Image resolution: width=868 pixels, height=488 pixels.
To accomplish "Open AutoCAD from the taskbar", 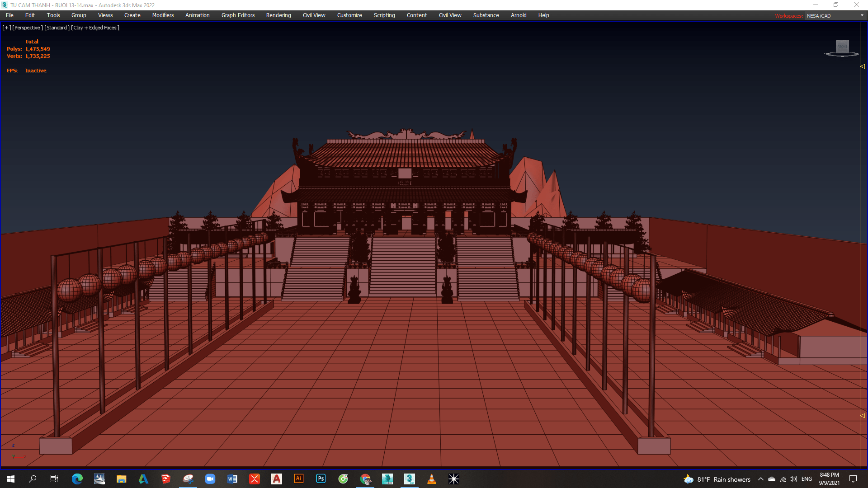I will (277, 479).
